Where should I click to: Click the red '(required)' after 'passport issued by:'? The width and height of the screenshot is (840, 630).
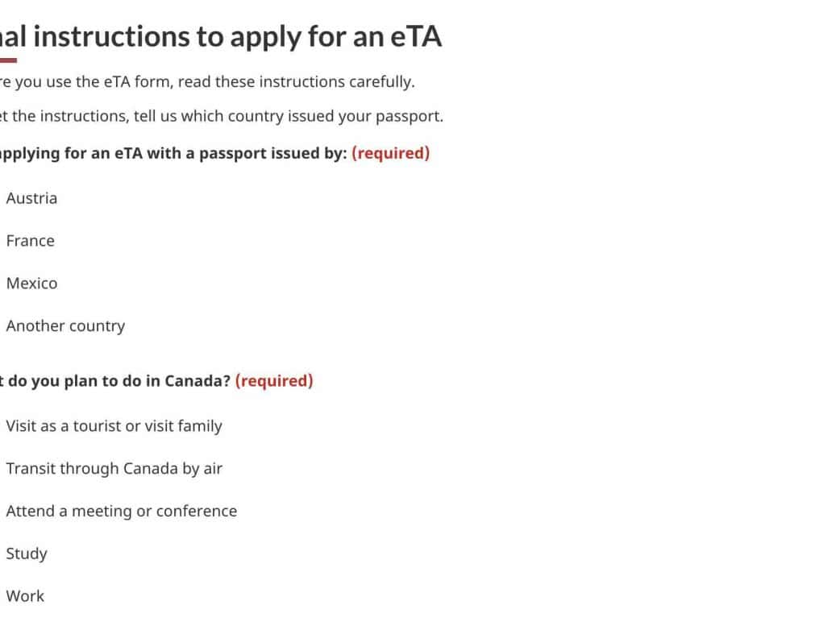coord(390,153)
